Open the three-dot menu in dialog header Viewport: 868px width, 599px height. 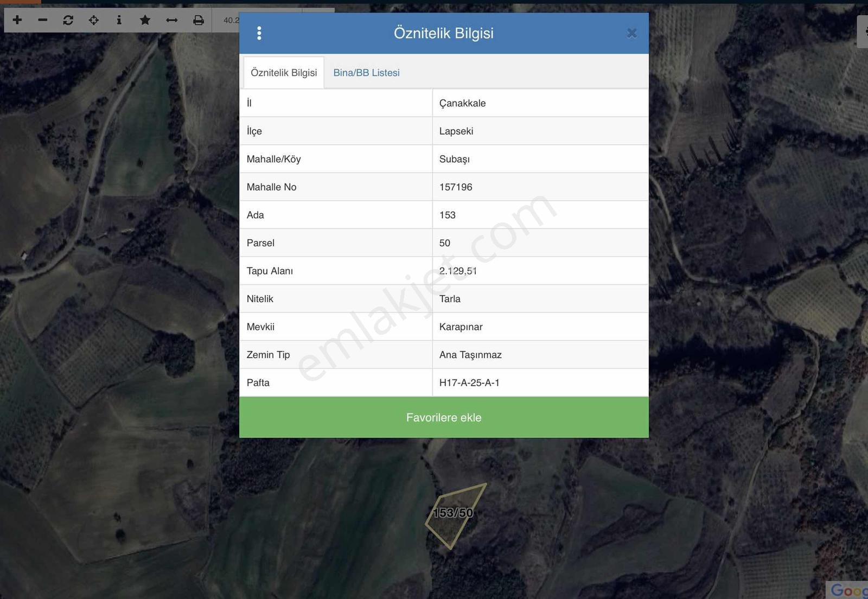tap(259, 33)
